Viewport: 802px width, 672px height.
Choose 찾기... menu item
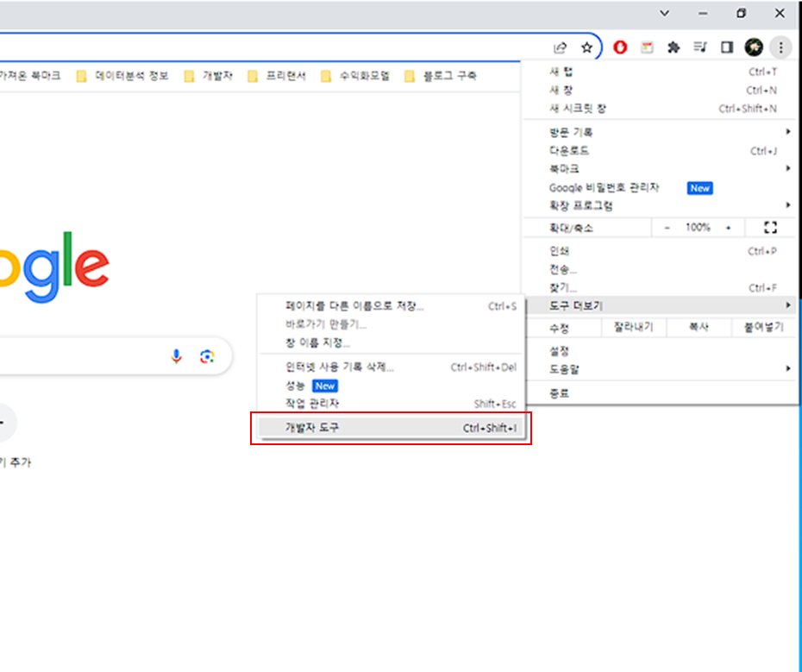[661, 287]
